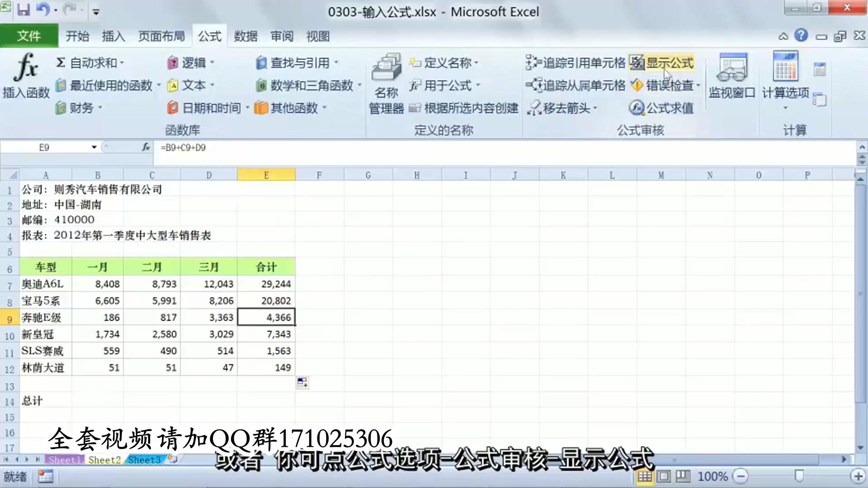868x488 pixels.
Task: Open Remove Arrows (移去箭头) dropdown arrow
Action: point(595,108)
